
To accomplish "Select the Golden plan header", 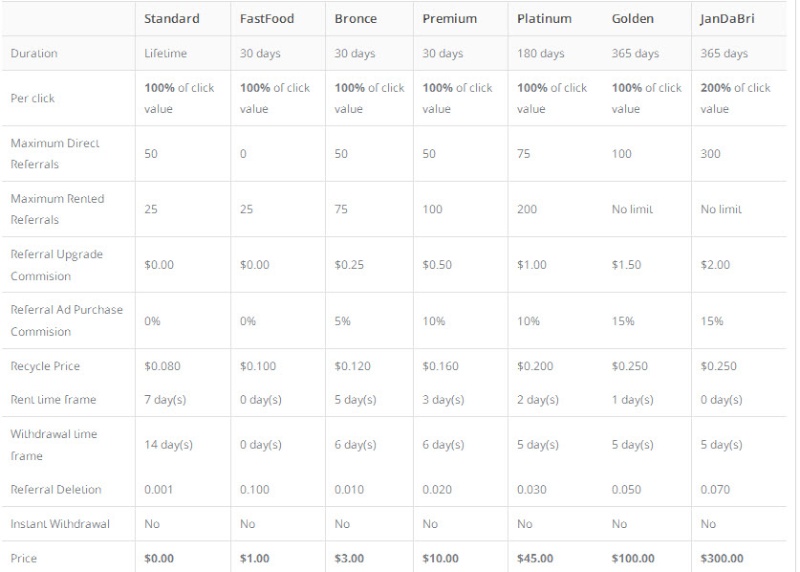I will 633,19.
